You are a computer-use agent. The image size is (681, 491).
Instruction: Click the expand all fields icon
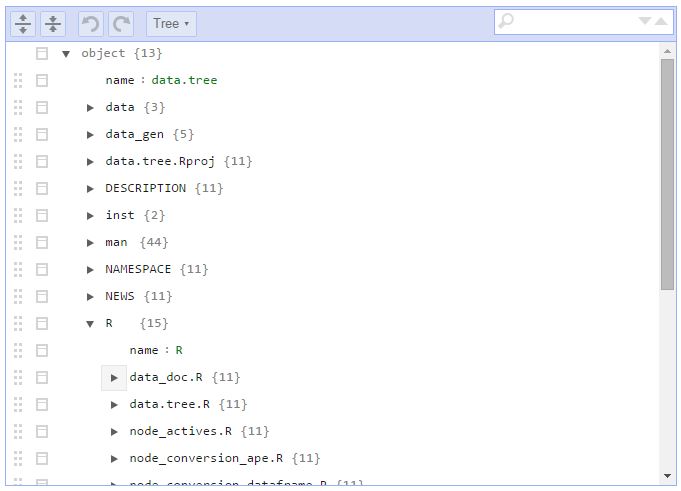(24, 24)
